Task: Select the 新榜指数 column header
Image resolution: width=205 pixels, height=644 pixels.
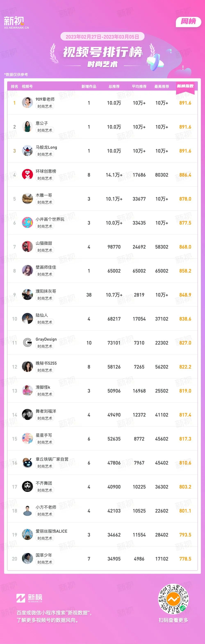Action: coord(185,86)
